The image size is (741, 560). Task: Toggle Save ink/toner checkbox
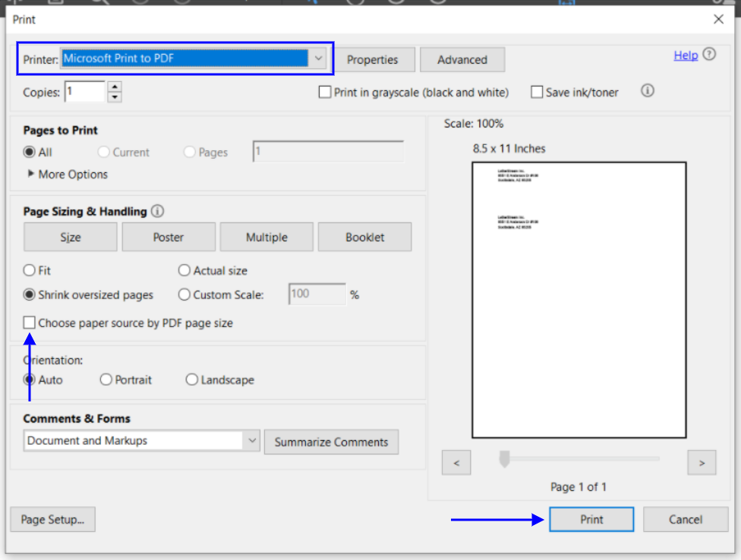(537, 93)
